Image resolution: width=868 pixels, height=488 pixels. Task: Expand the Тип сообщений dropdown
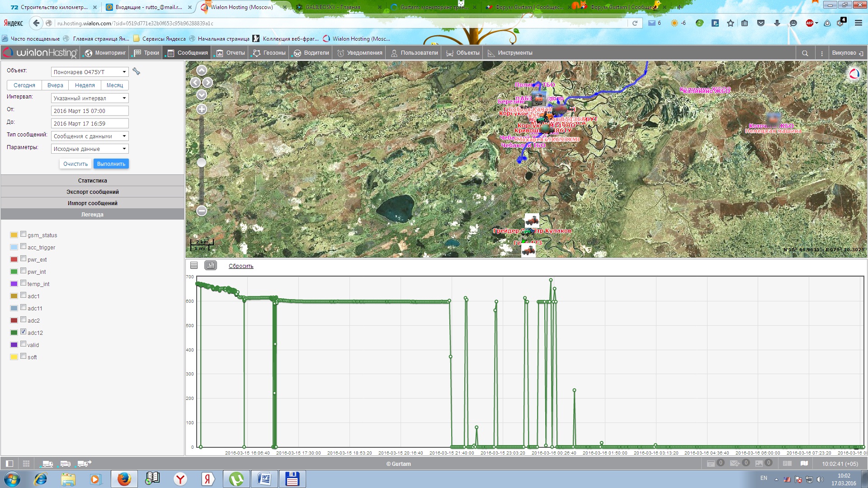[x=90, y=136]
